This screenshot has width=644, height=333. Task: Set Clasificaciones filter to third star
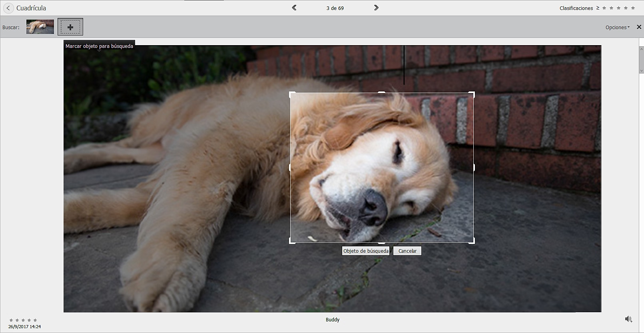[x=618, y=8]
